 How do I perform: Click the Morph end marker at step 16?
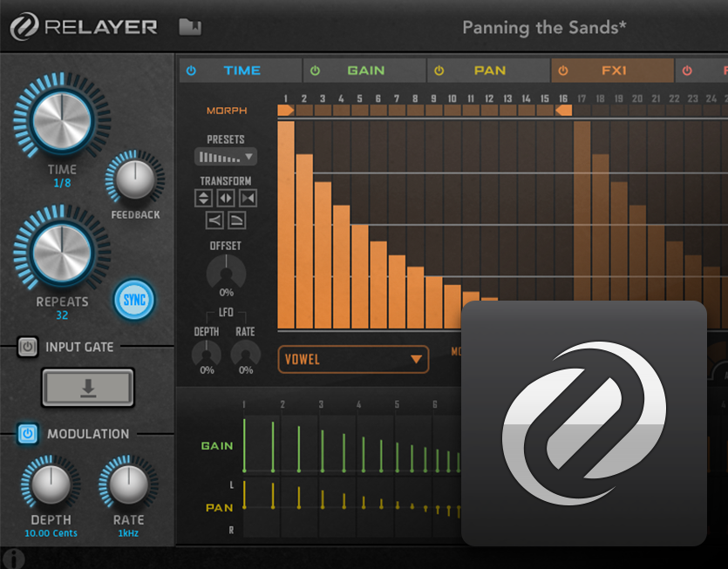click(x=563, y=111)
